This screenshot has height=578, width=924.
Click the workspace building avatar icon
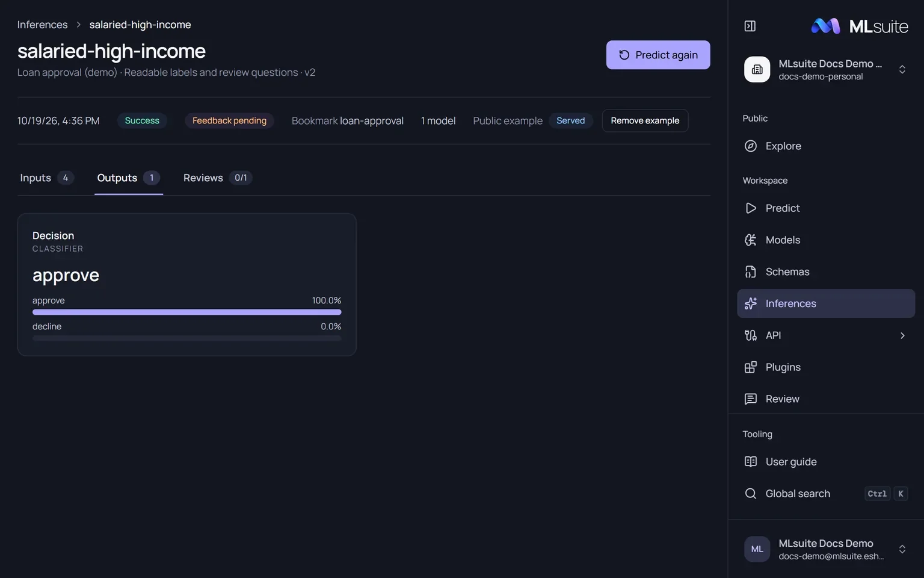757,69
